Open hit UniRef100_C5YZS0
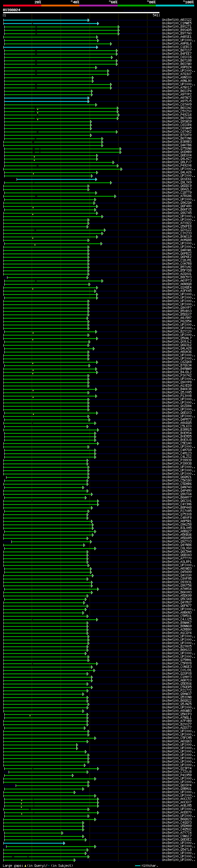This screenshot has width=197, height=868. click(x=177, y=111)
